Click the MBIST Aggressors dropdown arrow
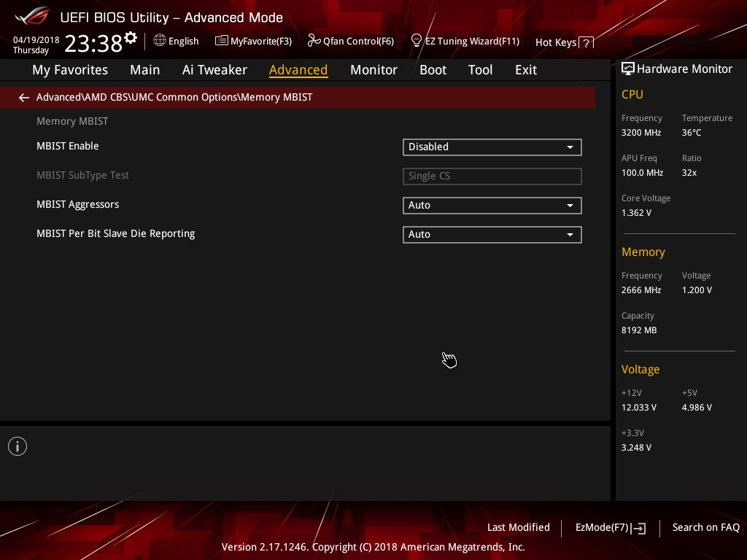 570,205
